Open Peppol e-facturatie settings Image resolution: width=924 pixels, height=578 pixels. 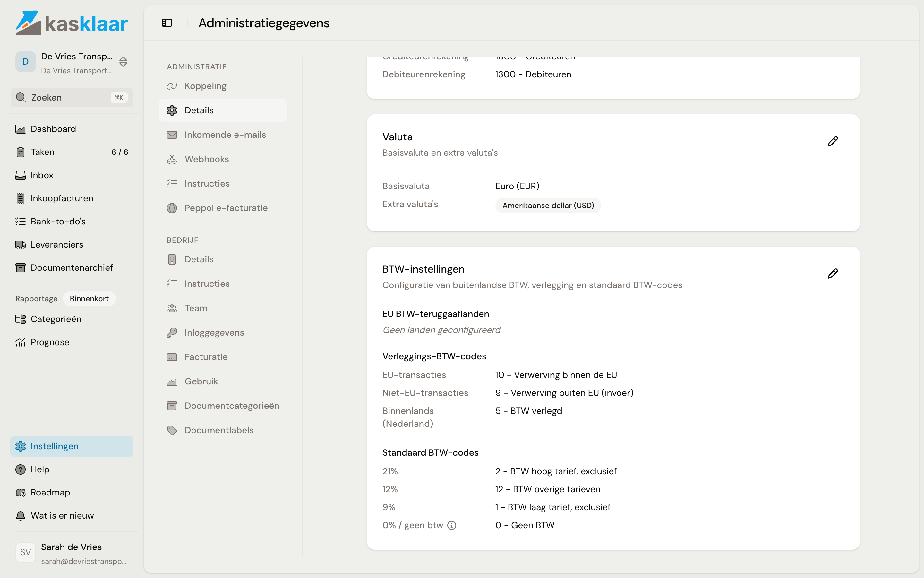(x=223, y=208)
